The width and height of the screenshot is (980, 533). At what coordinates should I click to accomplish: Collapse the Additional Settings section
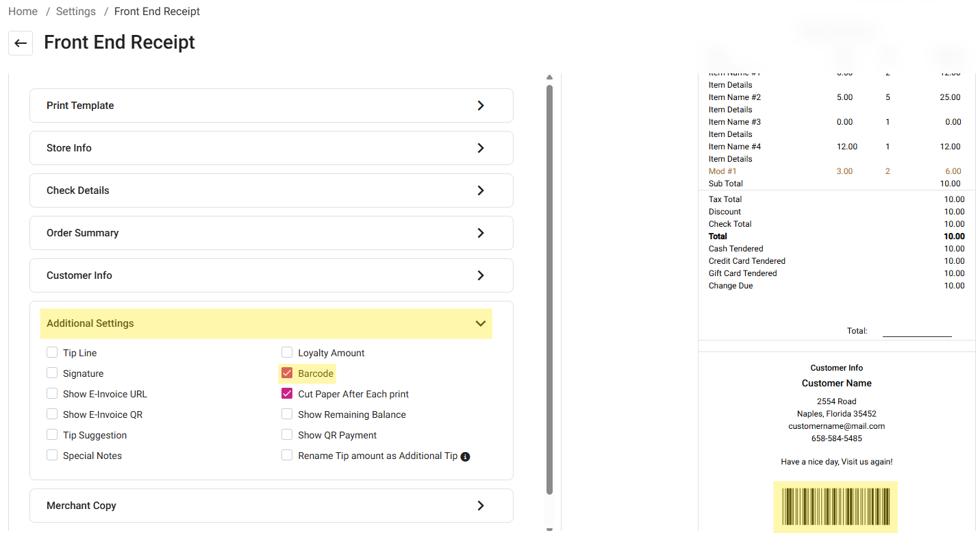[480, 323]
